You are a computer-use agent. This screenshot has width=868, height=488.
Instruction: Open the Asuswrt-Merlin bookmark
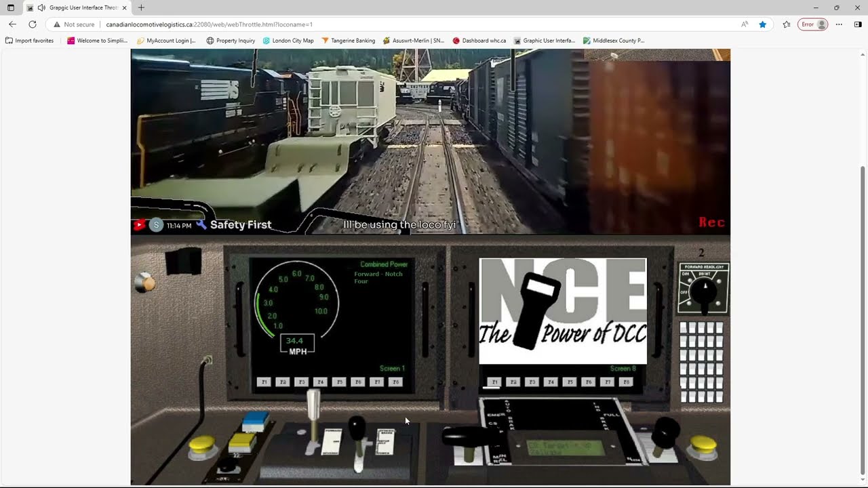[x=414, y=41]
